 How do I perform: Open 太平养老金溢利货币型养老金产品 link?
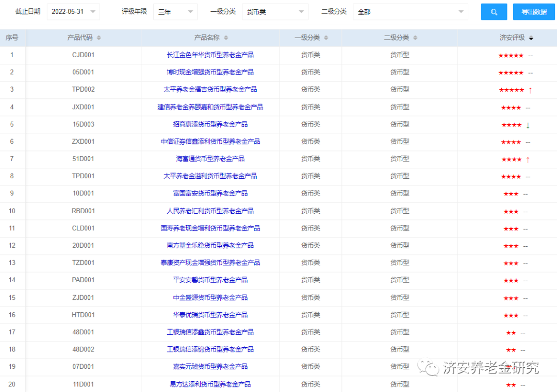pyautogui.click(x=210, y=176)
